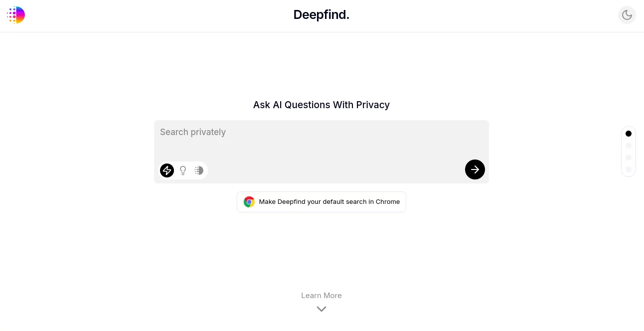Select the lightning quick-answer mode icon
The width and height of the screenshot is (644, 331).
(x=166, y=170)
